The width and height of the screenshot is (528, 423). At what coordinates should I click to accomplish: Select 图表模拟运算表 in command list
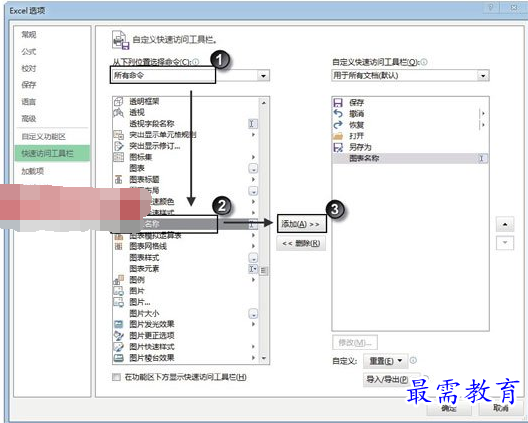[x=186, y=235]
